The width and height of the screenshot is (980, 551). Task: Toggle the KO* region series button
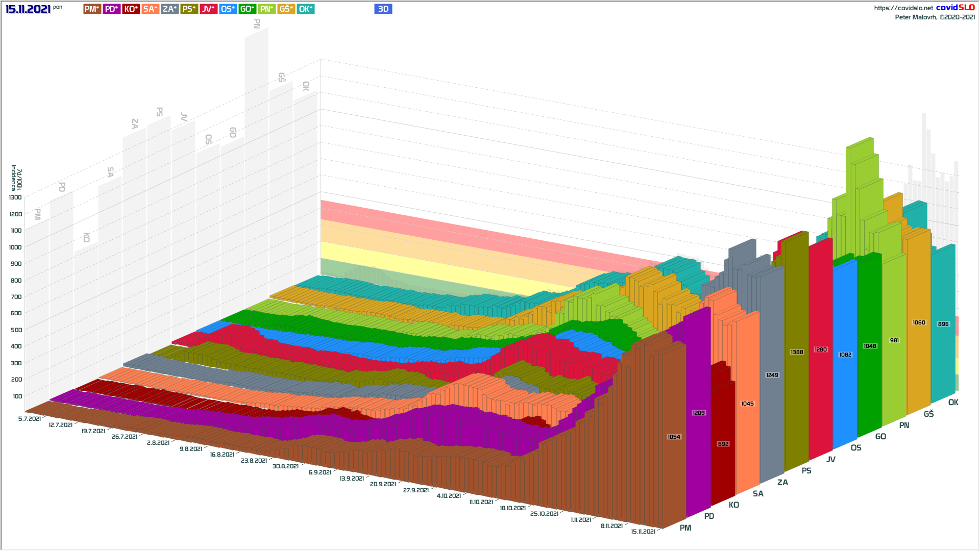click(x=131, y=9)
